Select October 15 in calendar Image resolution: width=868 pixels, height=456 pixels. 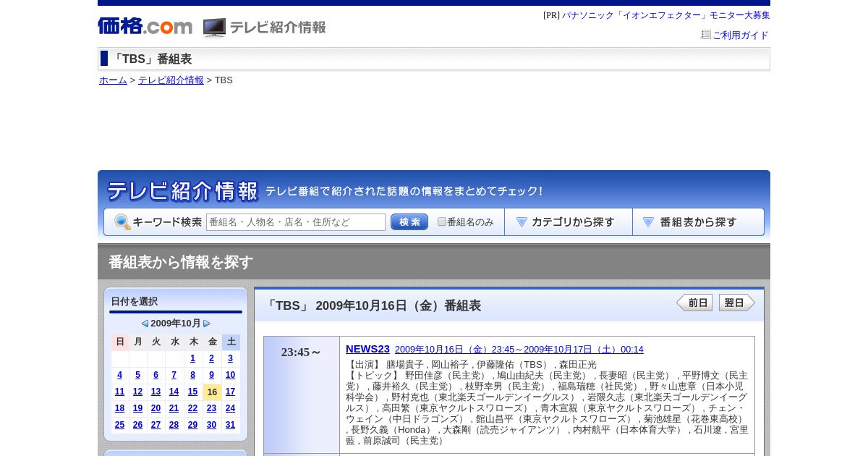(193, 392)
